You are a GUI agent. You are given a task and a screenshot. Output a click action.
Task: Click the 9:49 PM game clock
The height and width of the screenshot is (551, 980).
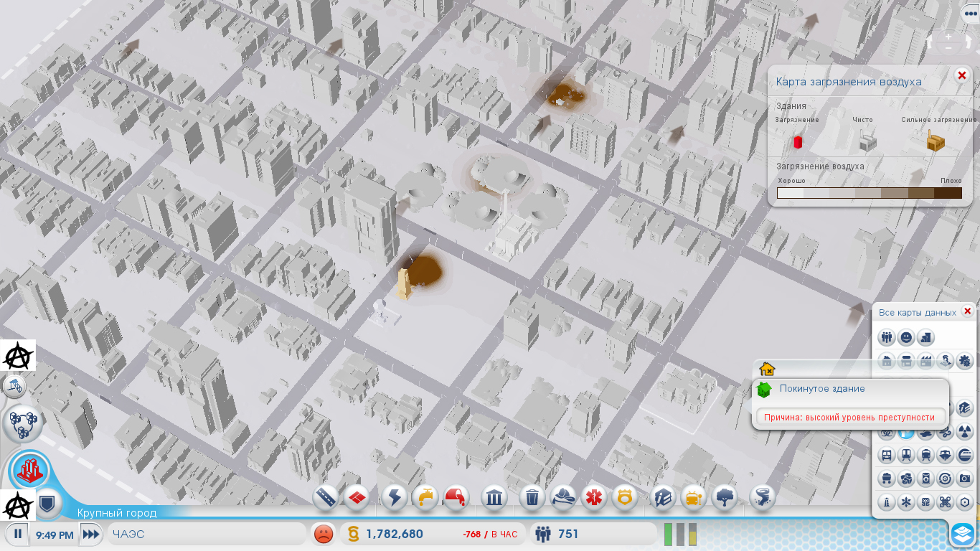coord(55,535)
